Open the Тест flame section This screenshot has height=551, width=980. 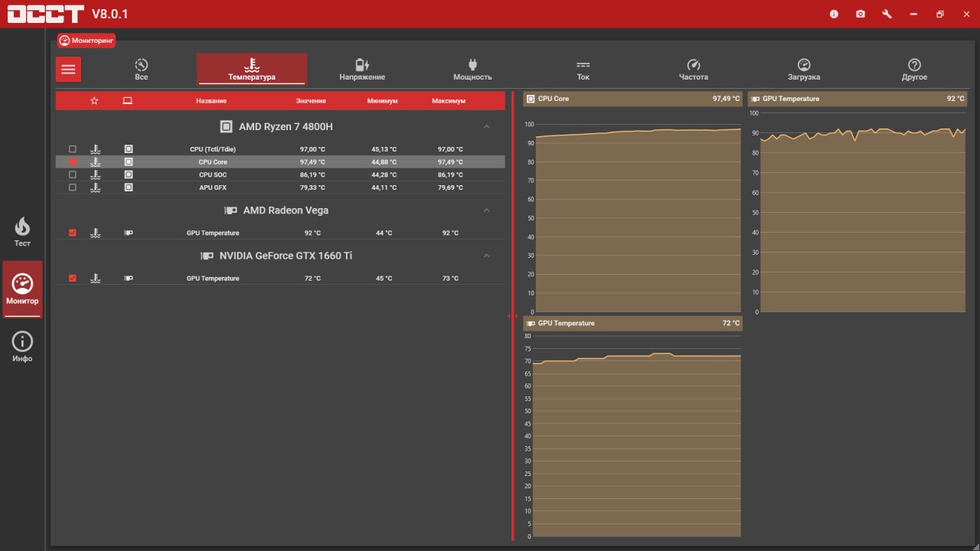coord(22,232)
